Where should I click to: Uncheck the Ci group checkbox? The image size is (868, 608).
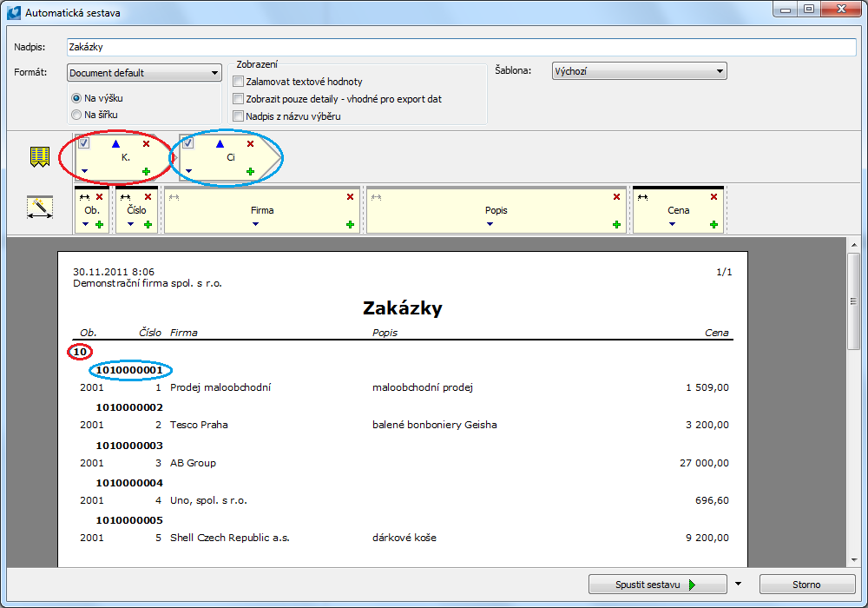[x=187, y=143]
